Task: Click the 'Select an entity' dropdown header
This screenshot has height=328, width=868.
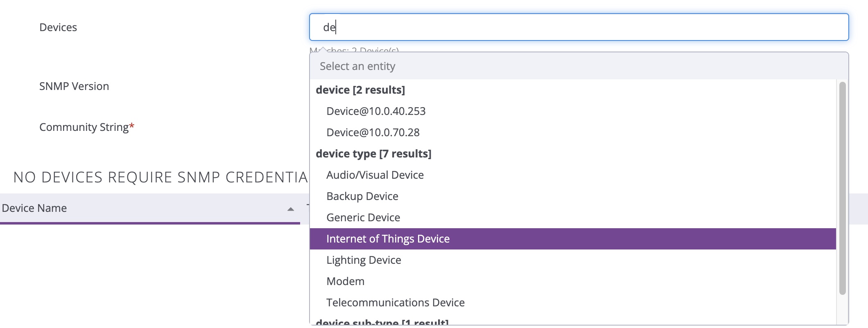Action: coord(357,66)
